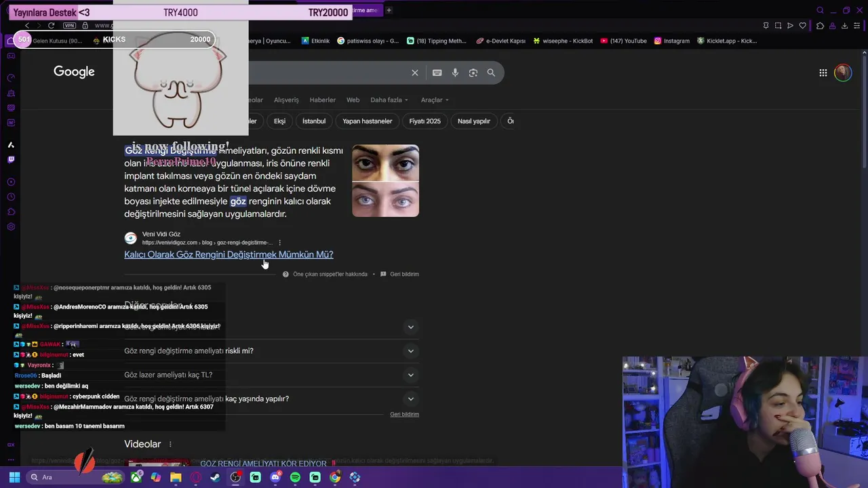Open "Öne çıkan snippet'ler hakkında" link

(325, 274)
